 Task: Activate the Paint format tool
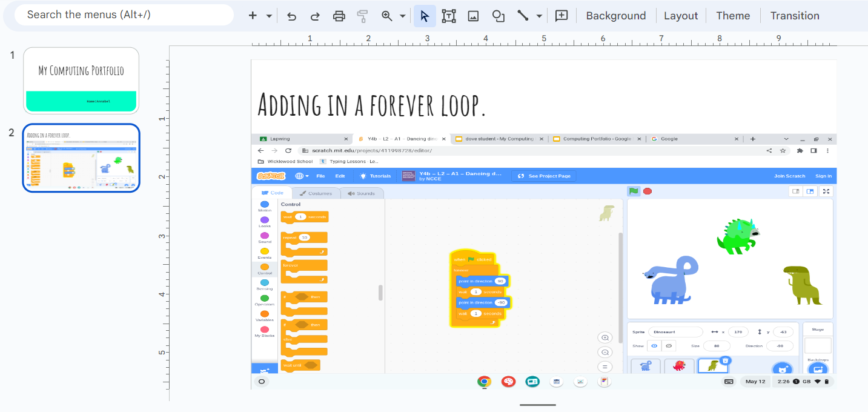pos(362,16)
